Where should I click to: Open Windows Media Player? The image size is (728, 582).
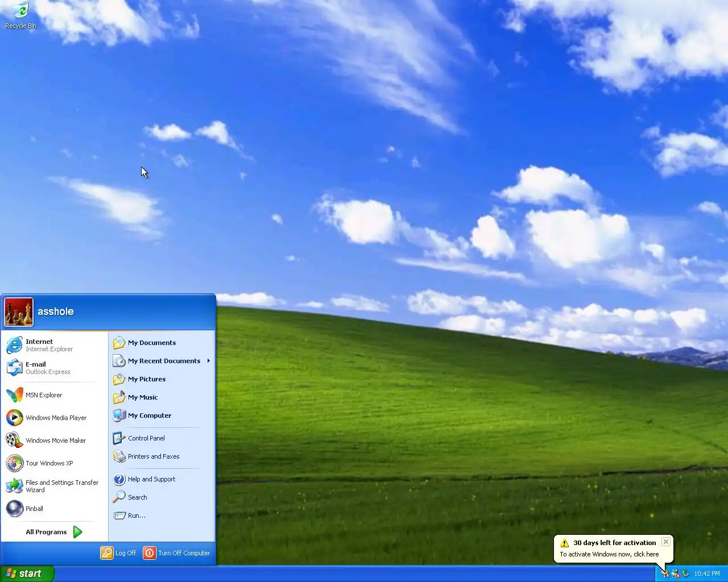click(55, 418)
